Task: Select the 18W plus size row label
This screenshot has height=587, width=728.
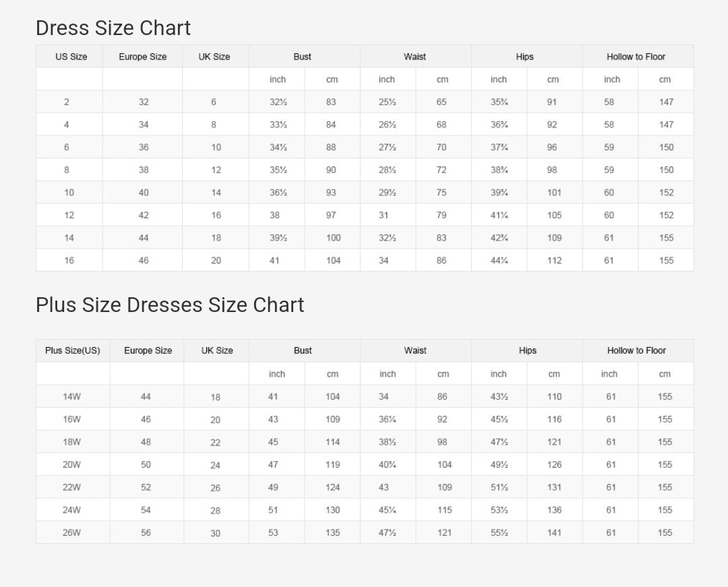Action: (71, 442)
